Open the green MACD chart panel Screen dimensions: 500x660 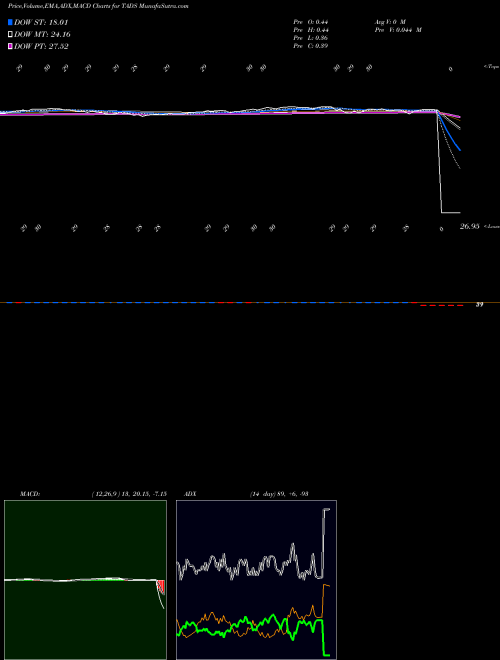tap(85, 580)
